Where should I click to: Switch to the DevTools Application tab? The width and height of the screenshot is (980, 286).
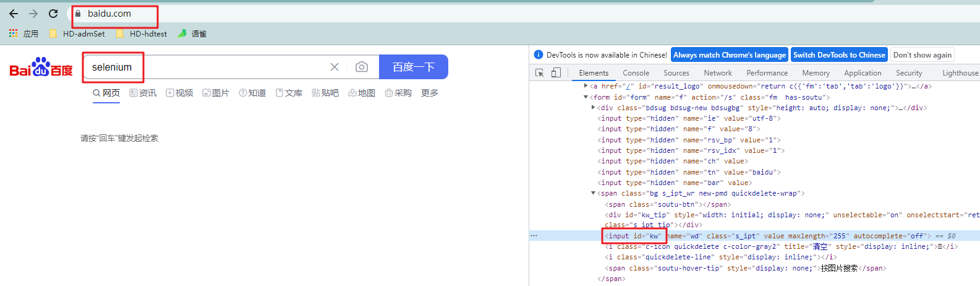(863, 73)
